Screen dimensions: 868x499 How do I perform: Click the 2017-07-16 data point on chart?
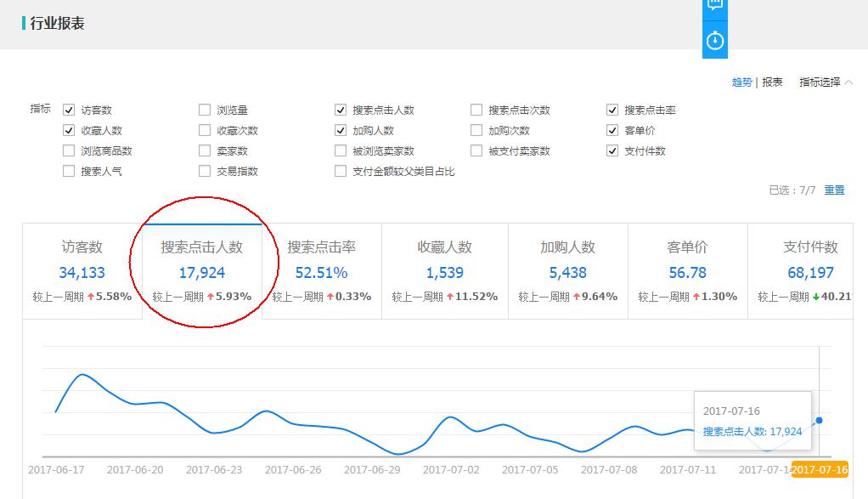coord(819,420)
